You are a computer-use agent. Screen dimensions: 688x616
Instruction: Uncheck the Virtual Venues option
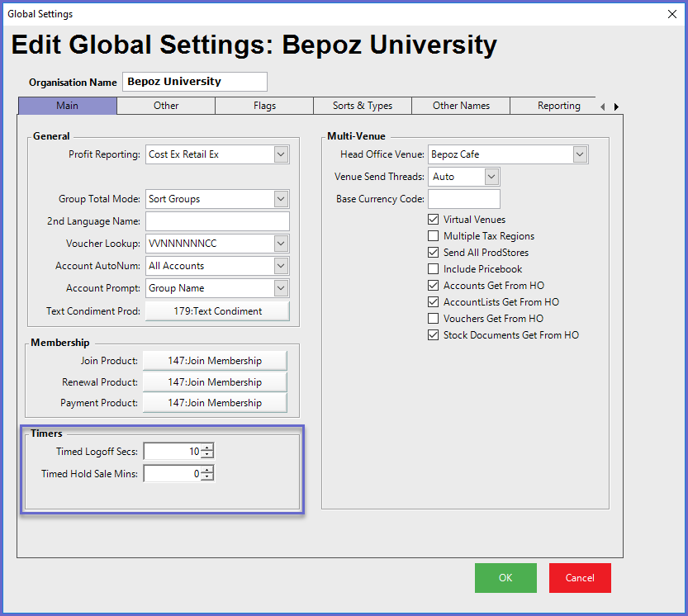click(x=434, y=220)
